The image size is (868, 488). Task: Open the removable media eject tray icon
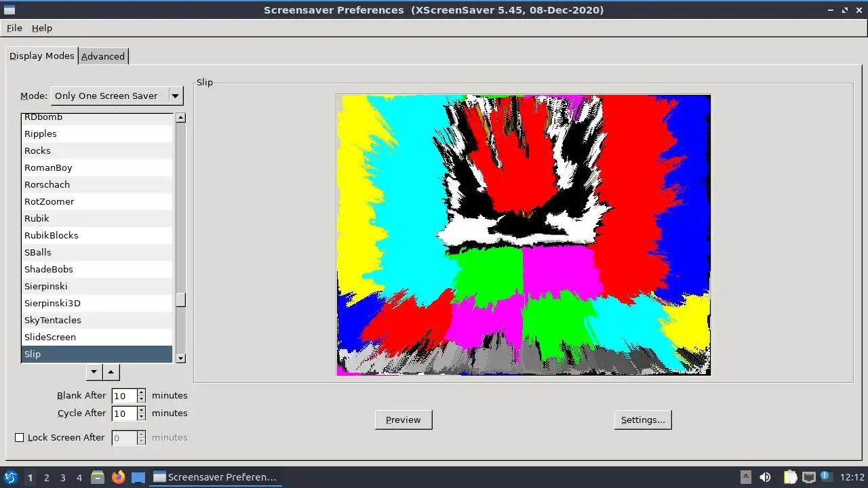click(745, 476)
